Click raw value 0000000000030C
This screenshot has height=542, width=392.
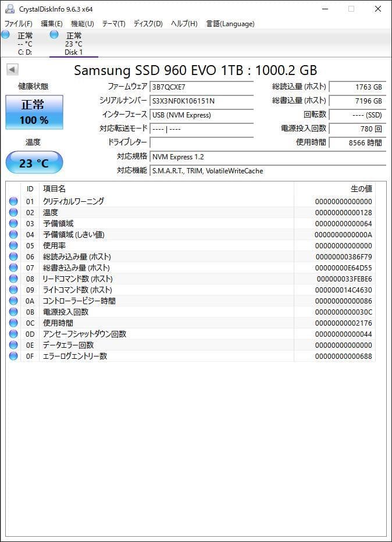344,312
